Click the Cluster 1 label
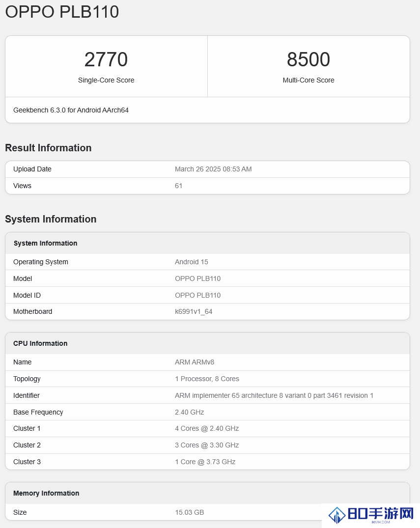The image size is (420, 528). [x=27, y=428]
